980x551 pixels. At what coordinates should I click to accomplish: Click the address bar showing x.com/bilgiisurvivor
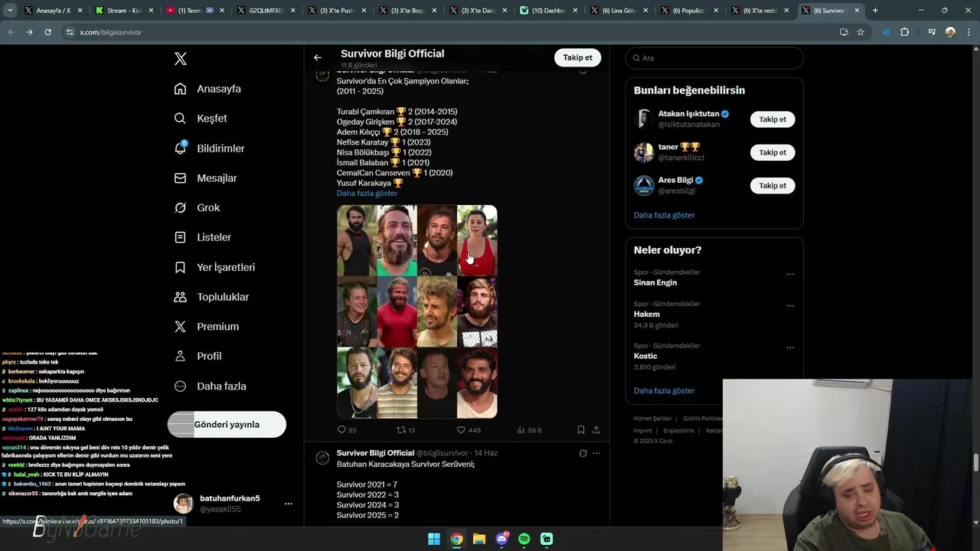tap(452, 32)
